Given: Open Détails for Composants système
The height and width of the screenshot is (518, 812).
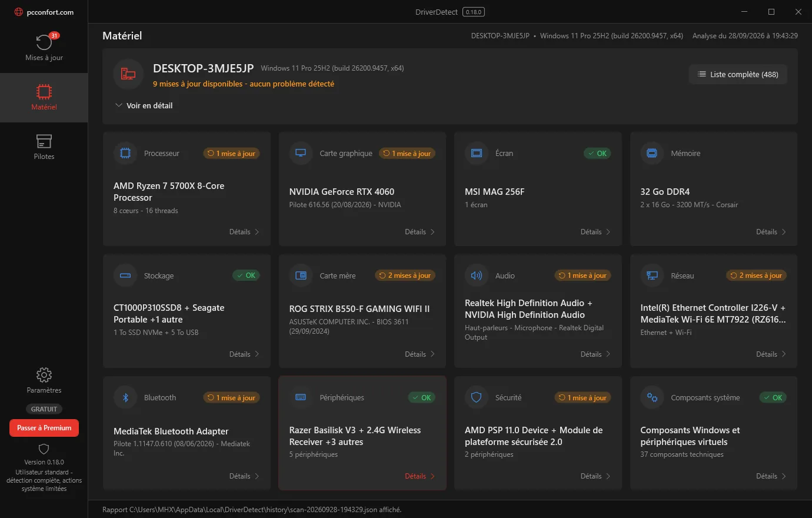Looking at the screenshot, I should [x=771, y=476].
